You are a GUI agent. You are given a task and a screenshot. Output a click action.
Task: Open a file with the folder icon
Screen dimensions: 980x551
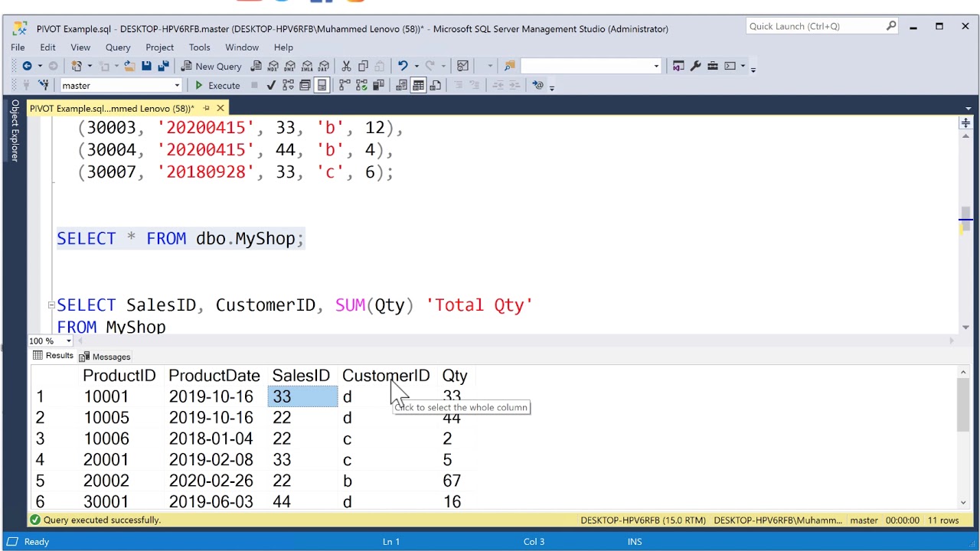click(129, 66)
